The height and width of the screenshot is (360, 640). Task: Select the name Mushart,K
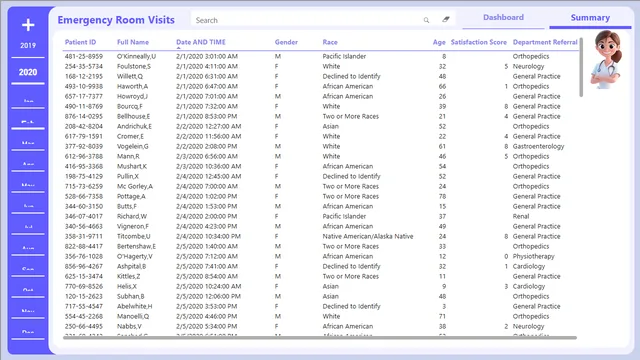pos(132,166)
